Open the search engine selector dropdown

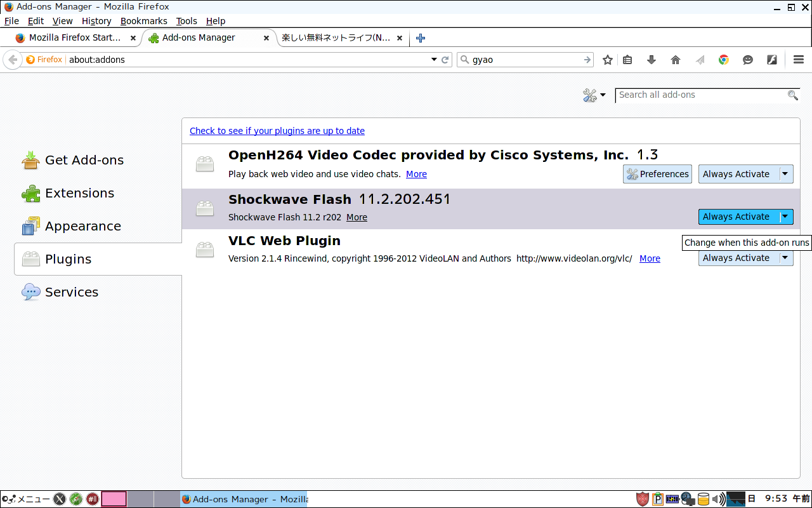464,60
